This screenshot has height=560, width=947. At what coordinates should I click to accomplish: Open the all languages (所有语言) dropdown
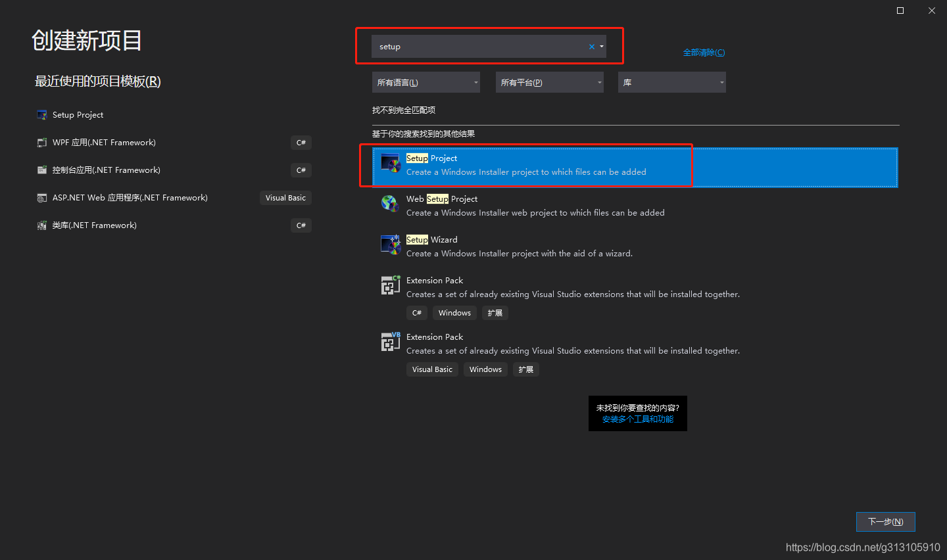point(426,82)
